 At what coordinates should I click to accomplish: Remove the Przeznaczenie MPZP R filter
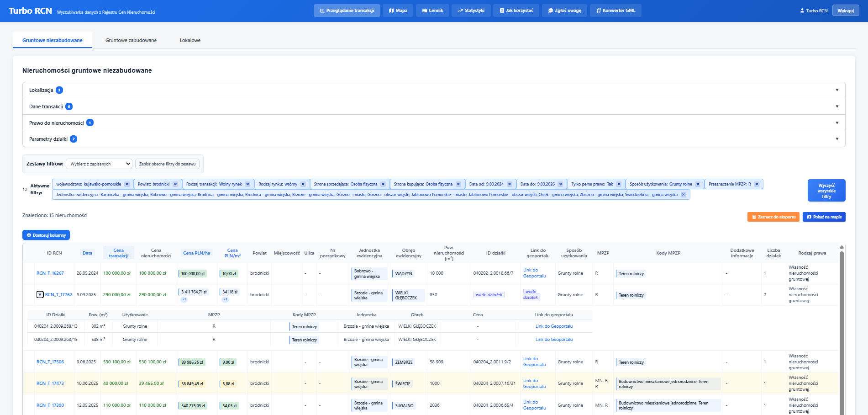(x=757, y=184)
